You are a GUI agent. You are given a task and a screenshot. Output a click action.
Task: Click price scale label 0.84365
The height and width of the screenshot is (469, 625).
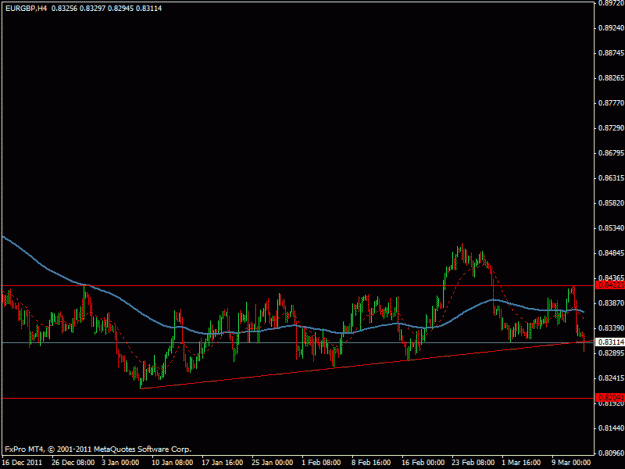[x=611, y=278]
